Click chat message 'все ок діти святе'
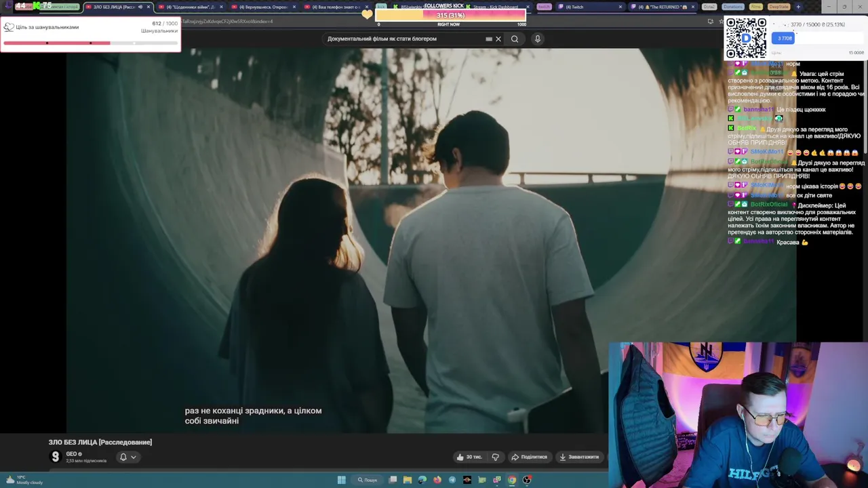Image resolution: width=868 pixels, height=488 pixels. [809, 195]
